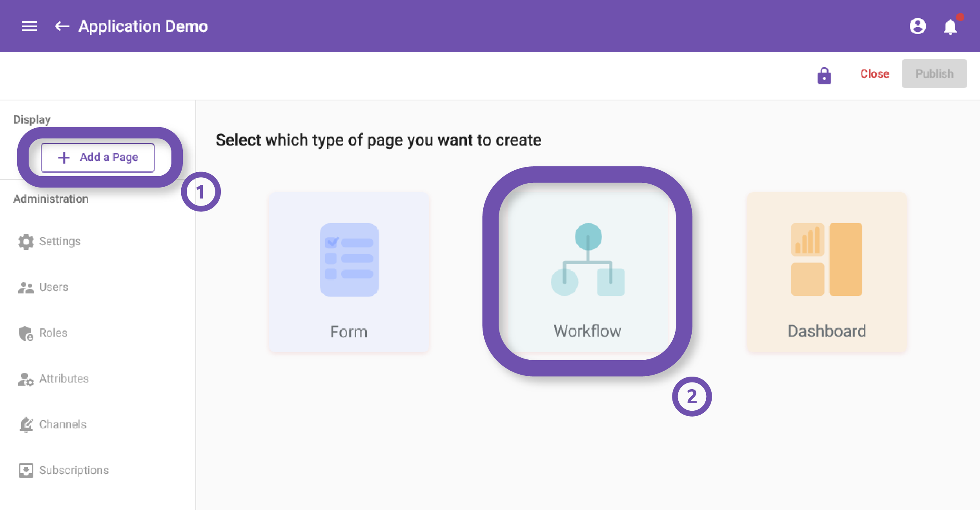Click the Close button top right
The image size is (980, 510).
[874, 73]
